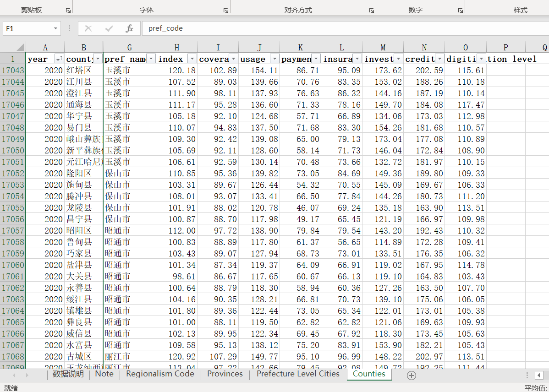Viewport: 549px width, 392px height.
Task: Open year column filter dropdown
Action: pyautogui.click(x=60, y=59)
